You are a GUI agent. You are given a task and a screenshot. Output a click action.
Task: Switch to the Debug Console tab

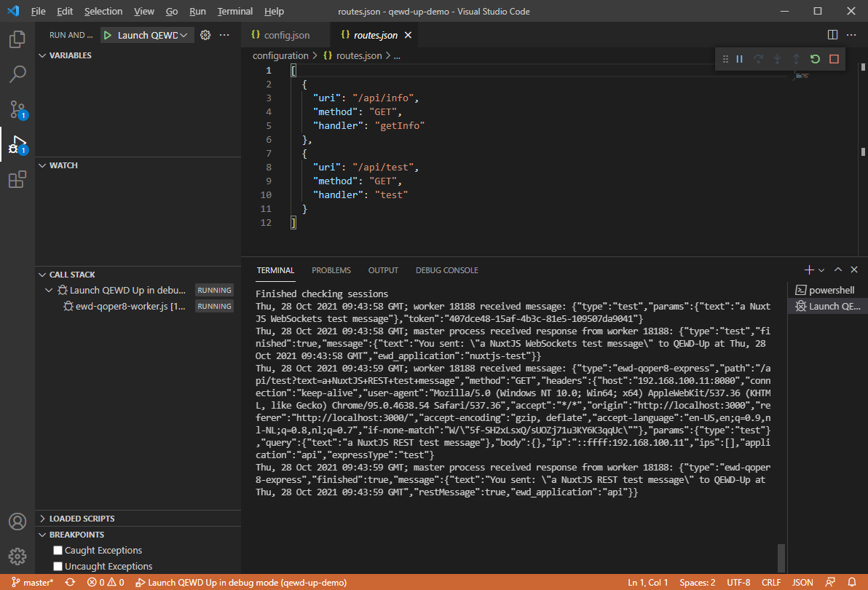(x=446, y=270)
